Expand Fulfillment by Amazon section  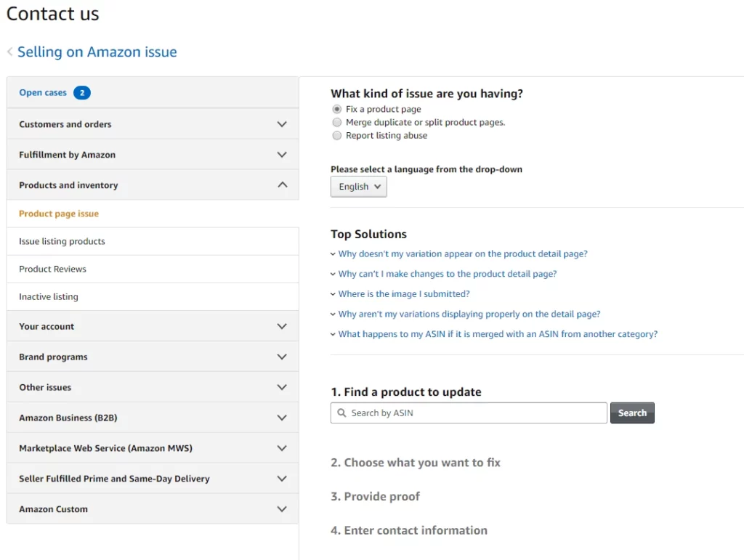[153, 155]
